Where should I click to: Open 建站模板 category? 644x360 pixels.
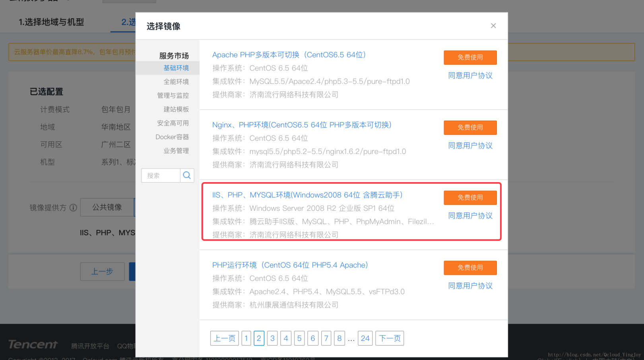(176, 109)
